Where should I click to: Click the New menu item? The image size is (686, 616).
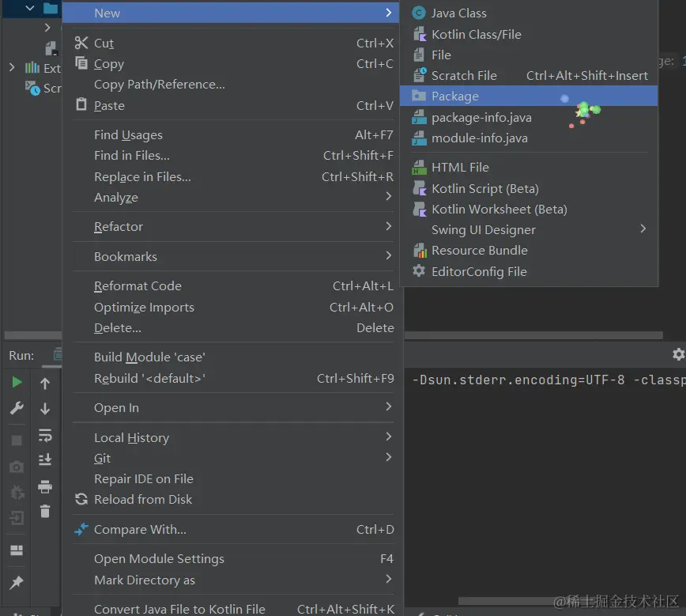[230, 13]
